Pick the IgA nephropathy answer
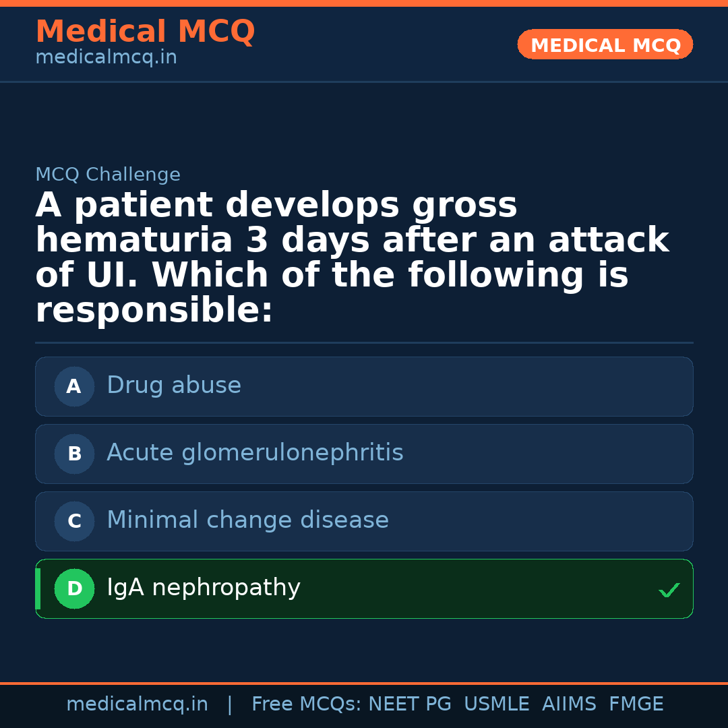 (204, 588)
